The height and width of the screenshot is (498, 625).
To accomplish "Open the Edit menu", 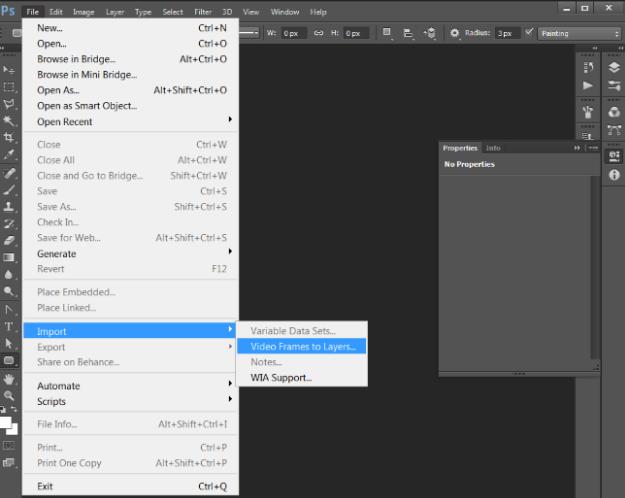I will (x=56, y=12).
